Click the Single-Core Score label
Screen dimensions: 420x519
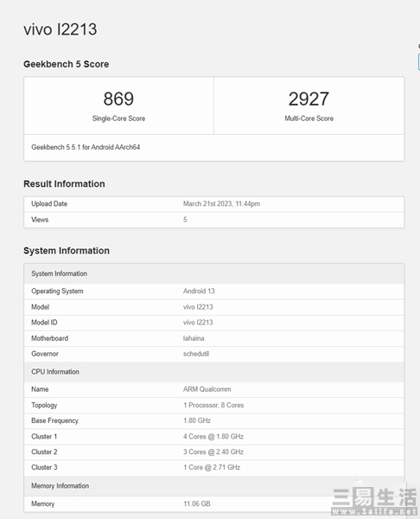118,119
